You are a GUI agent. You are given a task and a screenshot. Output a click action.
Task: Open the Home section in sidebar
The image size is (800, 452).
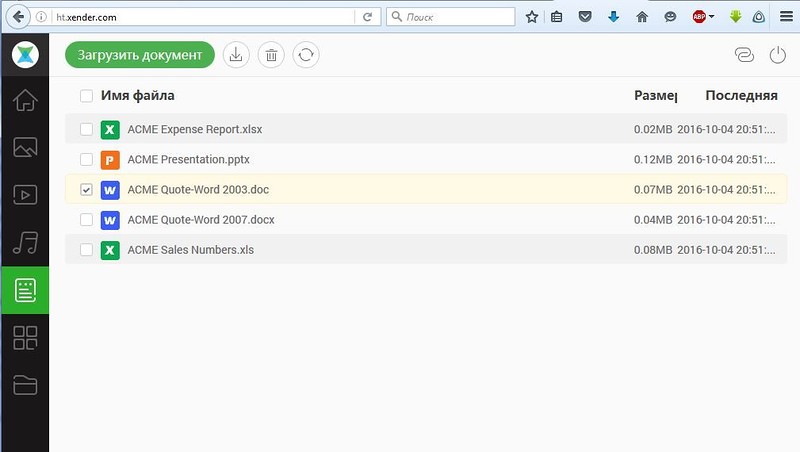tap(25, 100)
